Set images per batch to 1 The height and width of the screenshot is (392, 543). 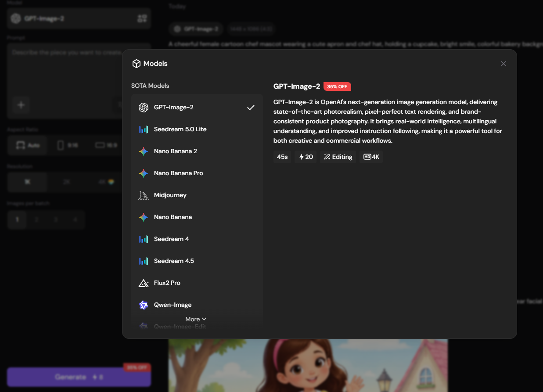click(17, 219)
